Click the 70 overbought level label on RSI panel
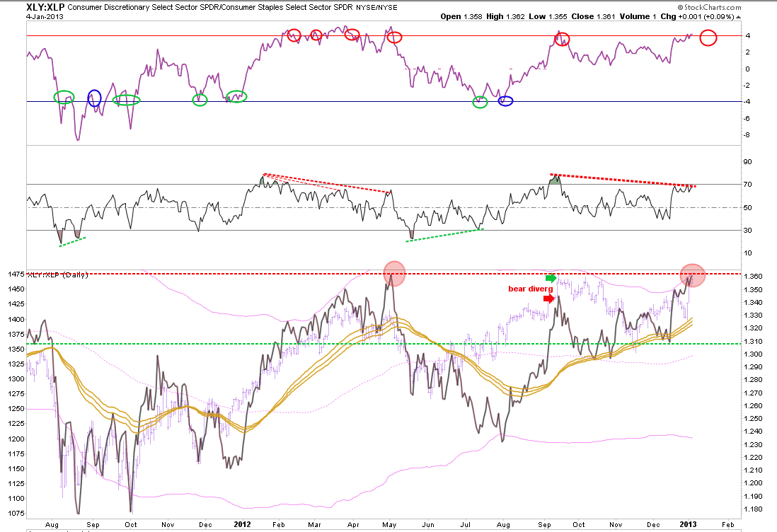The image size is (777, 532). [x=747, y=184]
